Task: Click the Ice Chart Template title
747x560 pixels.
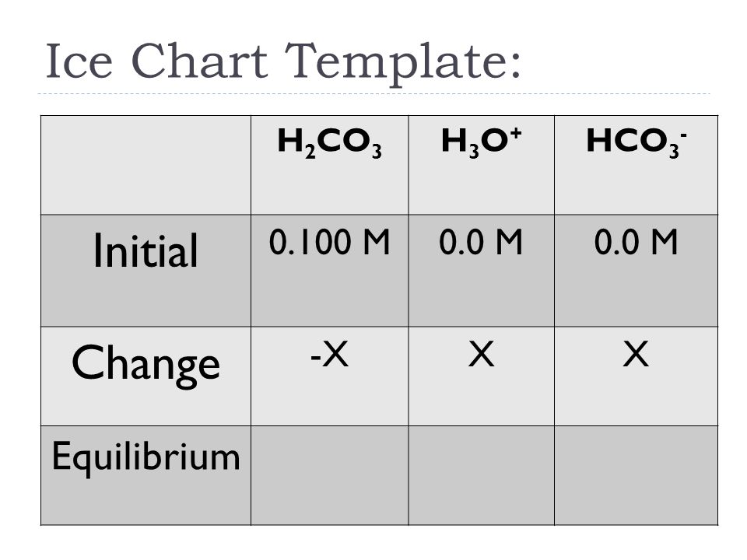Action: click(283, 62)
